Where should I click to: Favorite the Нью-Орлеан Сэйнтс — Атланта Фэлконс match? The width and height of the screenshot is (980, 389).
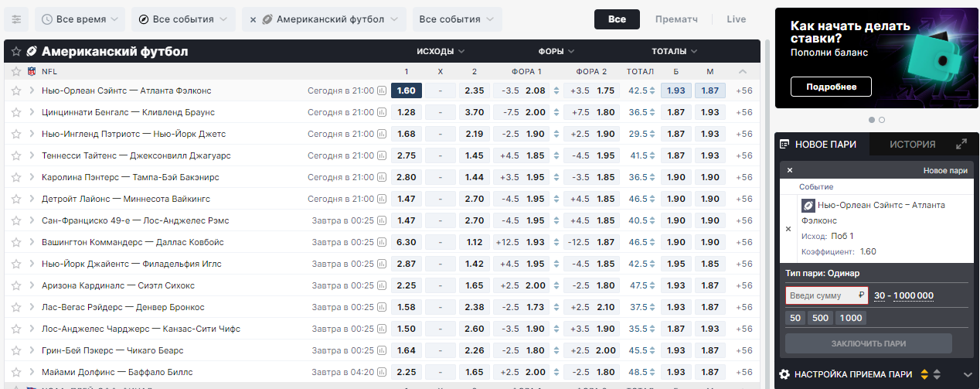pyautogui.click(x=15, y=90)
